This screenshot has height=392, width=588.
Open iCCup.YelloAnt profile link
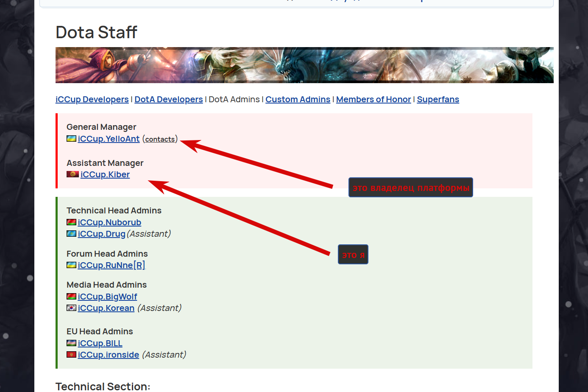click(109, 139)
